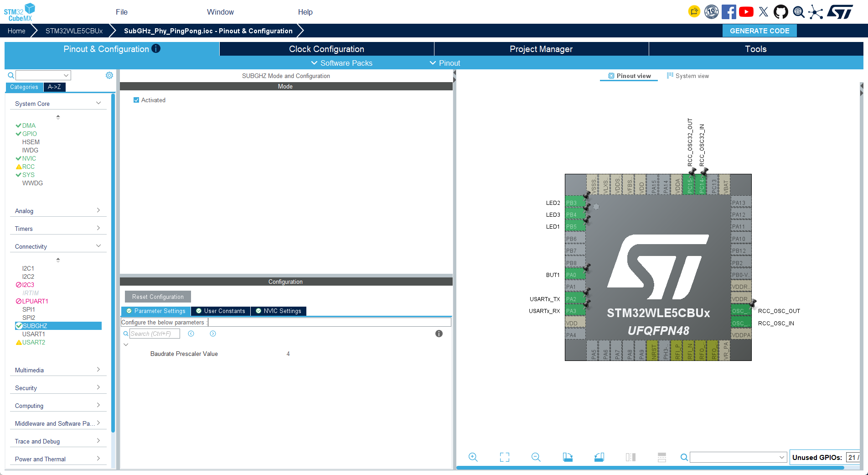Click the info icon beside Pinout & Configuration
The height and width of the screenshot is (475, 868).
click(156, 48)
